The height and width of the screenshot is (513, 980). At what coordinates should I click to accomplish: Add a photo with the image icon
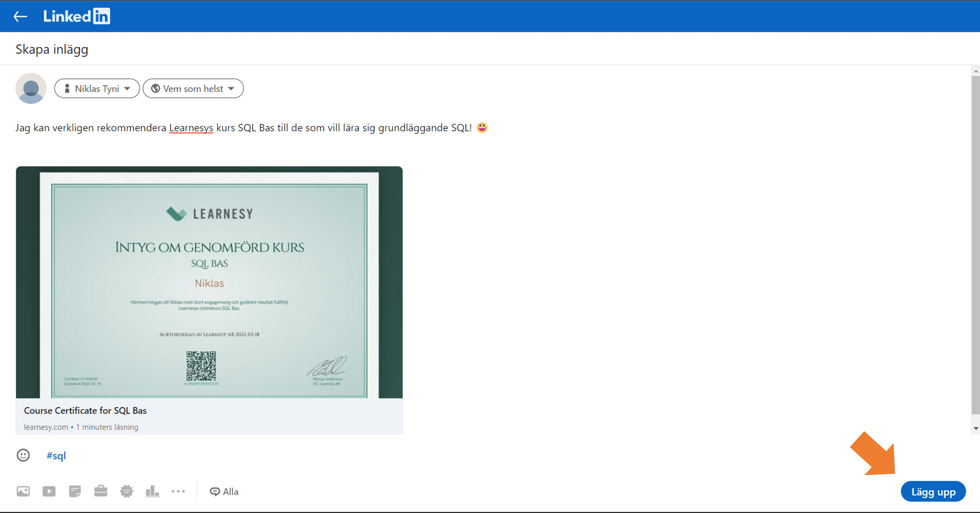coord(23,491)
